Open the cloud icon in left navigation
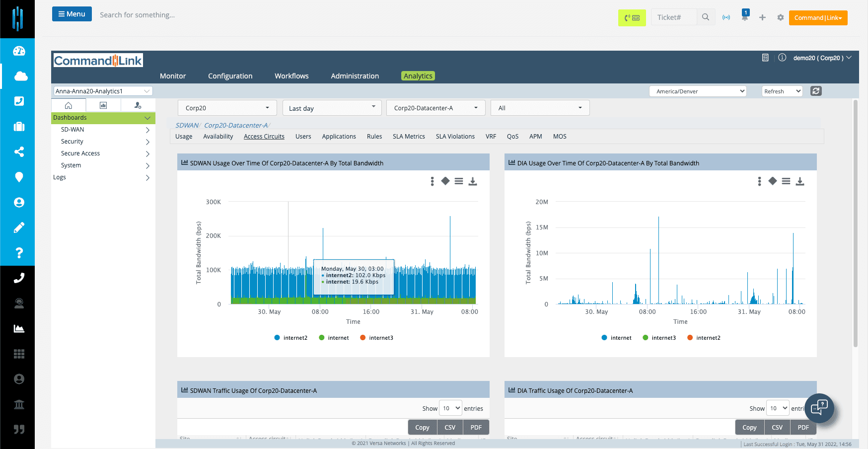868x449 pixels. [x=19, y=76]
